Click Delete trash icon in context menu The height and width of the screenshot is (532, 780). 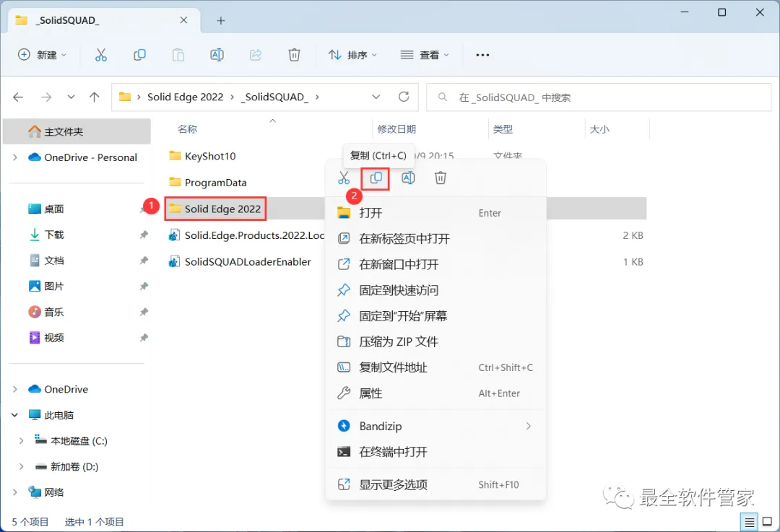(x=441, y=178)
